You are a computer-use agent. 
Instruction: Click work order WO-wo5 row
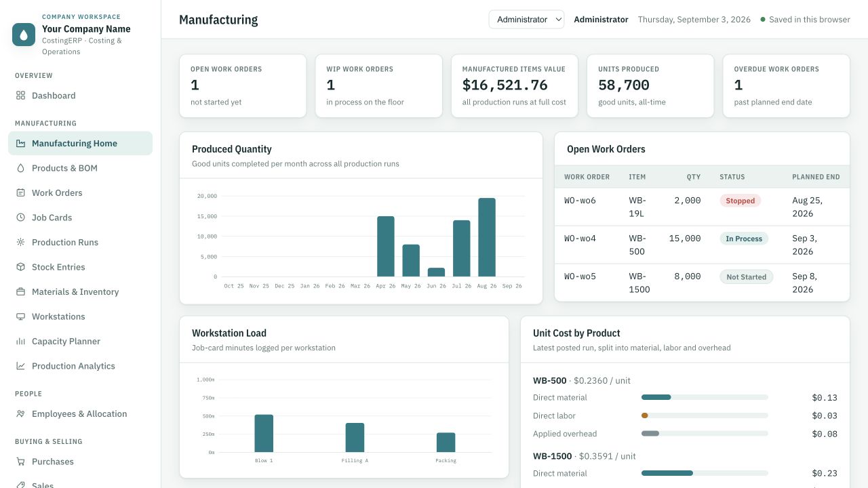(702, 283)
